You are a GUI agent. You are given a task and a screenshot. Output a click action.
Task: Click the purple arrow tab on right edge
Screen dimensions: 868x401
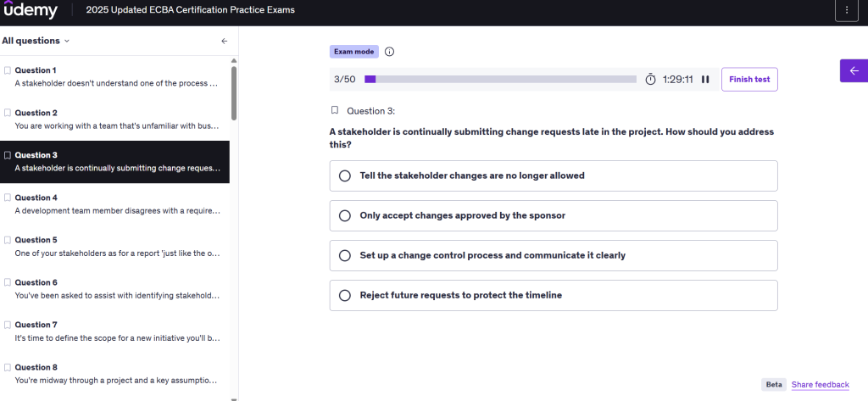pos(853,71)
